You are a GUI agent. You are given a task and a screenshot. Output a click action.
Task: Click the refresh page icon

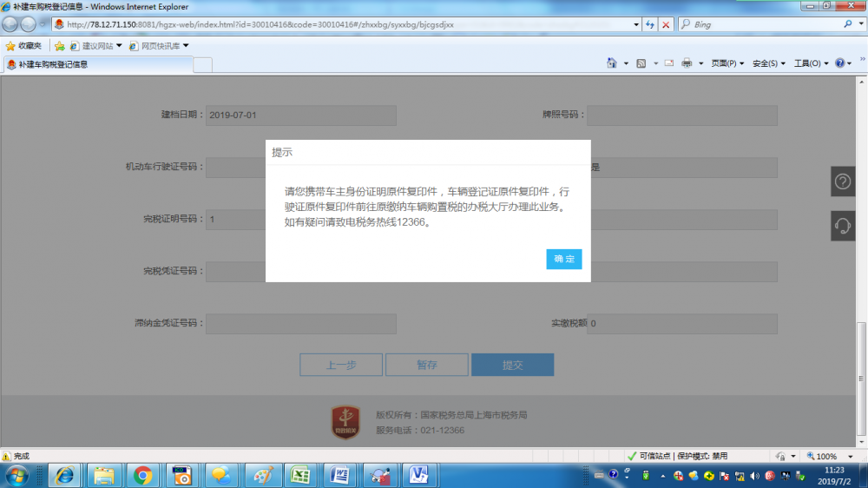coord(650,24)
